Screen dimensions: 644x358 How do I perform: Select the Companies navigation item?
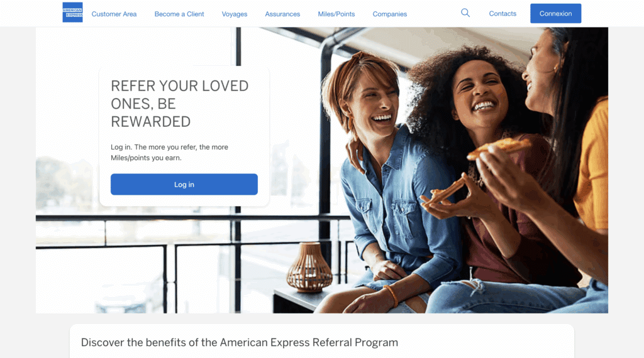point(390,14)
